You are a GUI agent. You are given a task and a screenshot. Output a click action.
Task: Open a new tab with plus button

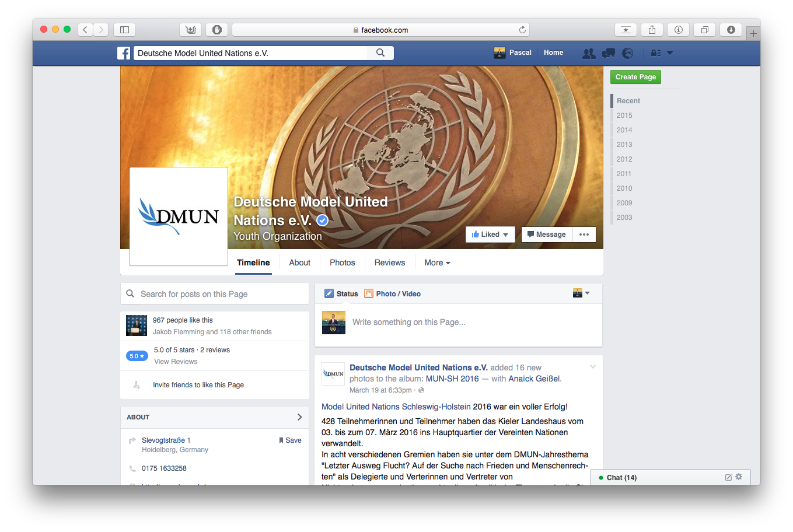point(753,33)
